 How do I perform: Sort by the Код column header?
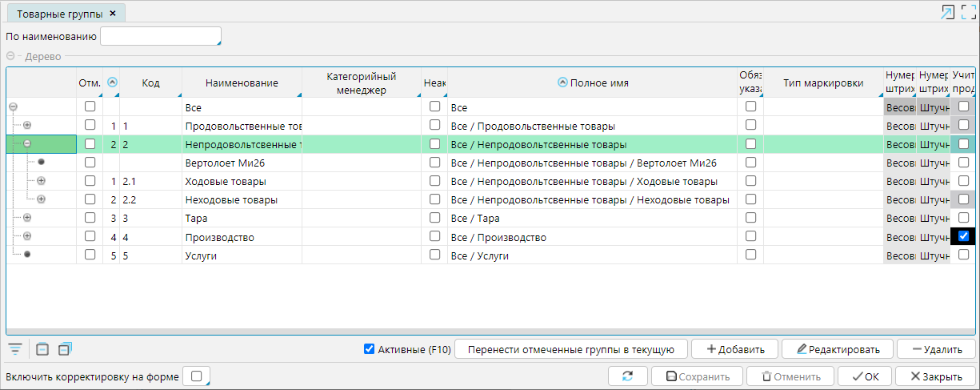click(x=150, y=82)
